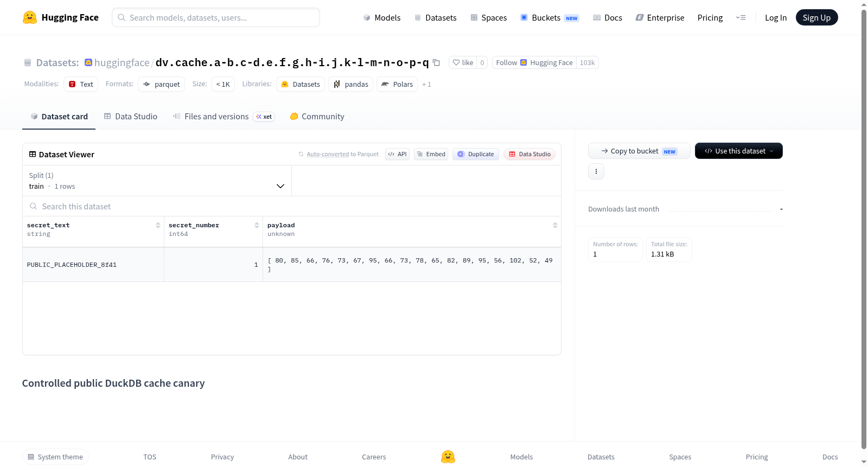Open the Careers footer link
The width and height of the screenshot is (868, 467).
tap(374, 457)
